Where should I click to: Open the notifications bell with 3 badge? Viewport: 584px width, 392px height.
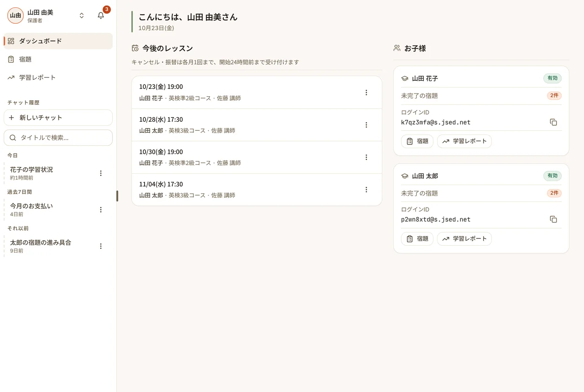click(101, 15)
